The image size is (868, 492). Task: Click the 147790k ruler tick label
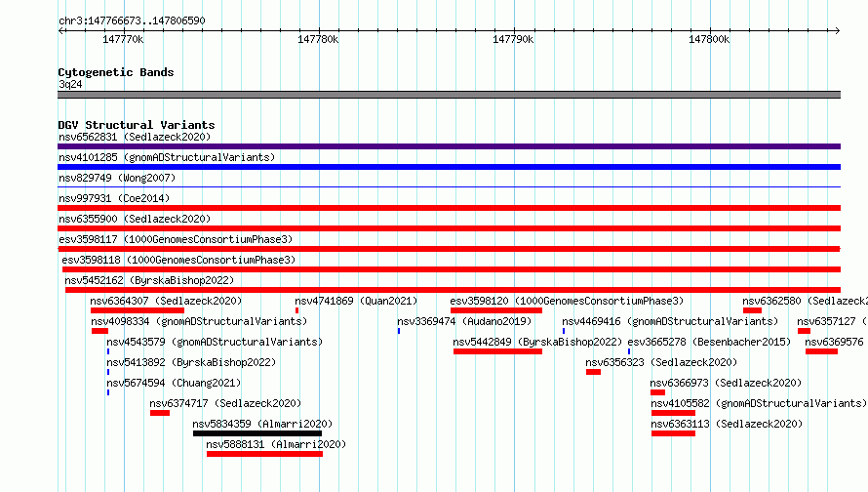click(x=513, y=39)
